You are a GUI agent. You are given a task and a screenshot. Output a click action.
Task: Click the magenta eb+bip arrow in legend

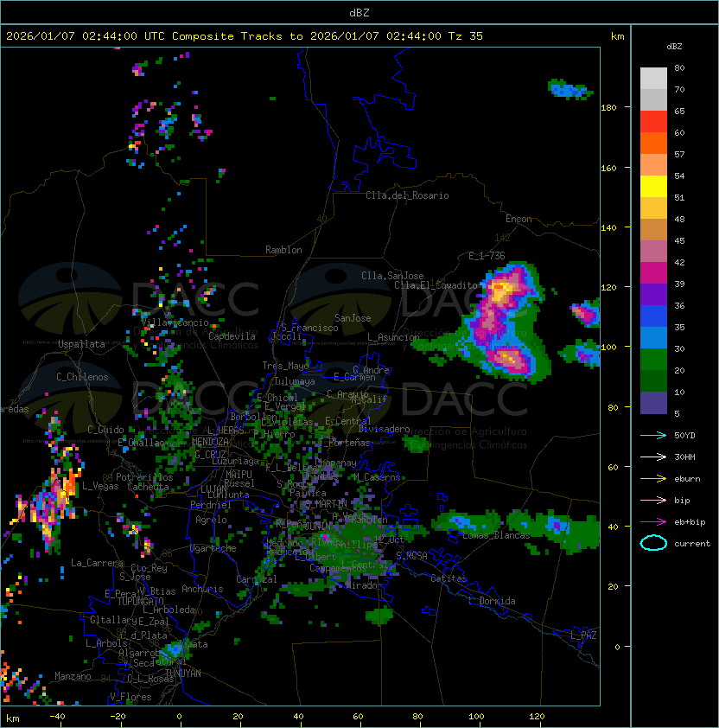tap(653, 522)
